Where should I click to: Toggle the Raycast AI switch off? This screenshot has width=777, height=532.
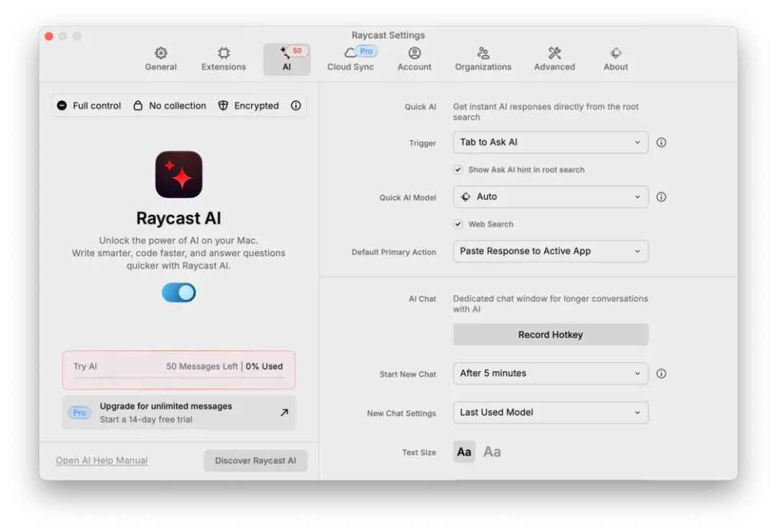tap(179, 293)
